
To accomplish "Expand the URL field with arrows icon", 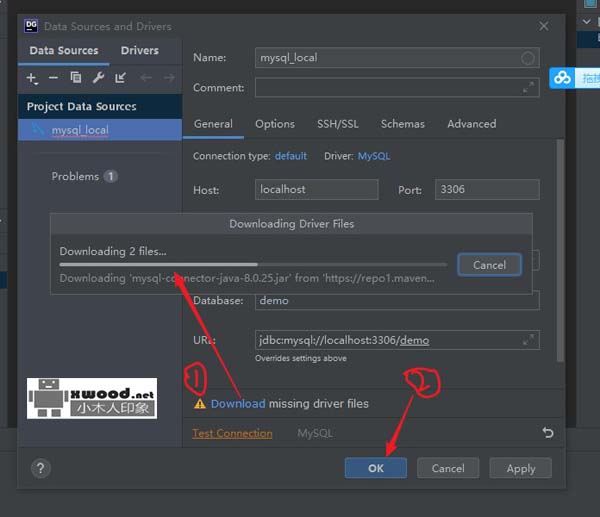I will pos(528,340).
